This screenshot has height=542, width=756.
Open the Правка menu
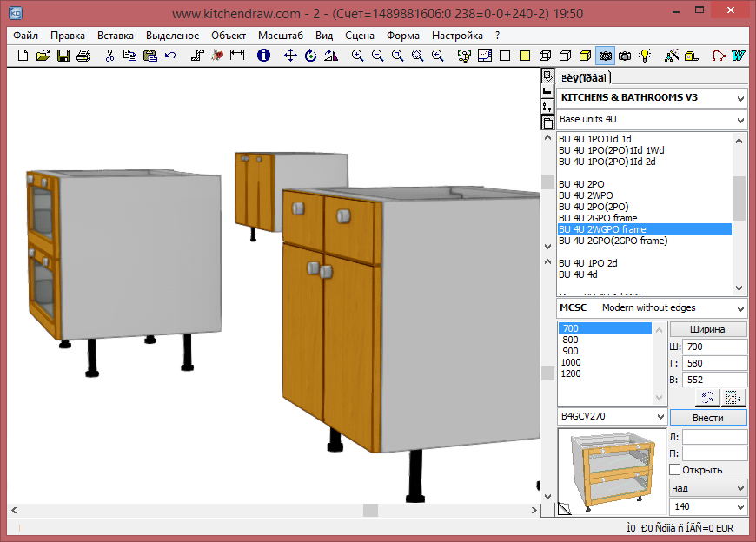(x=68, y=36)
